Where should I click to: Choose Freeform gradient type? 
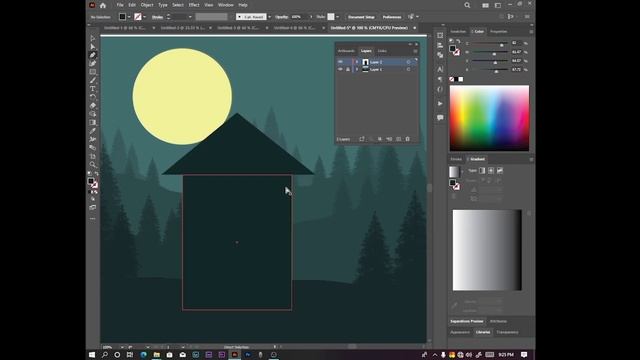point(500,171)
